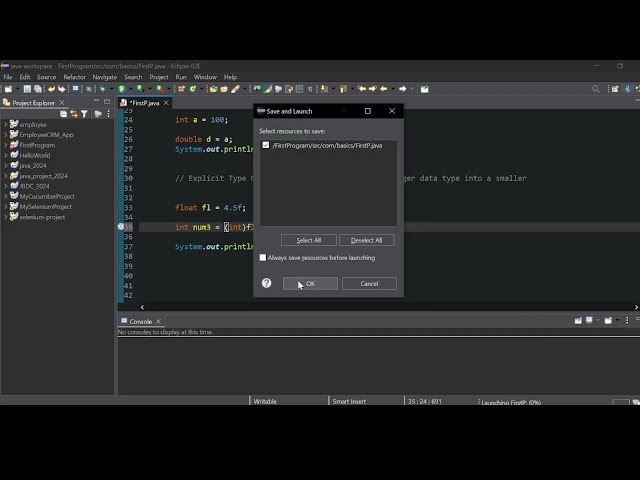
Task: Click the Open Type folder icon
Action: 213,89
